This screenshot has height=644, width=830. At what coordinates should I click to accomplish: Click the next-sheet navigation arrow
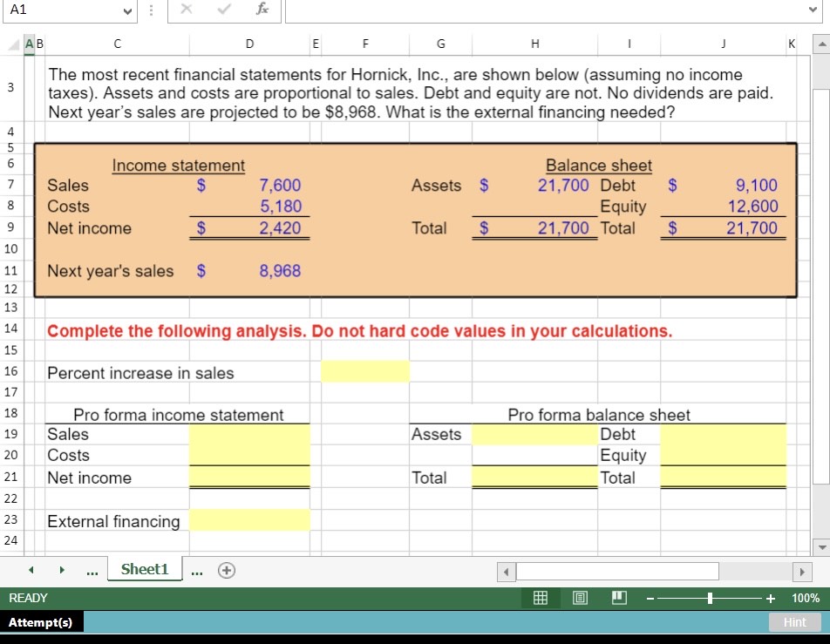[60, 569]
